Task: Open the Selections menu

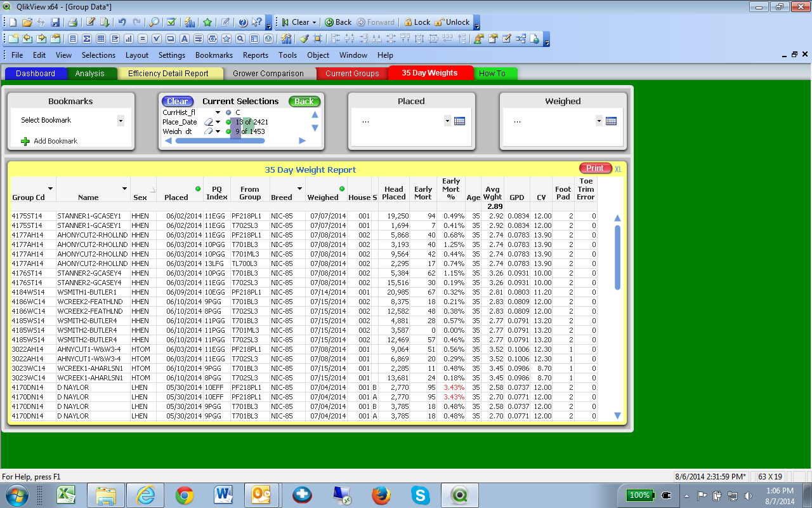Action: point(98,55)
